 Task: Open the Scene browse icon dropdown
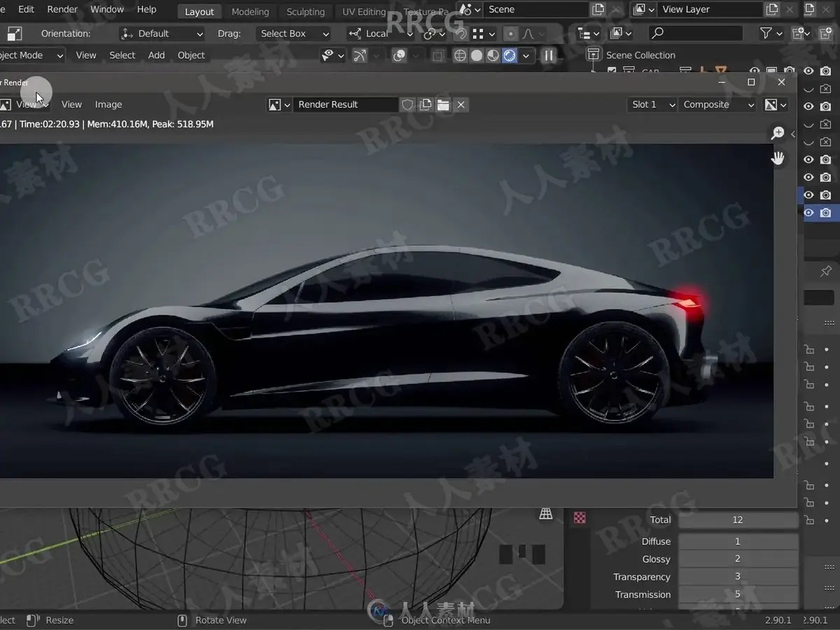468,10
